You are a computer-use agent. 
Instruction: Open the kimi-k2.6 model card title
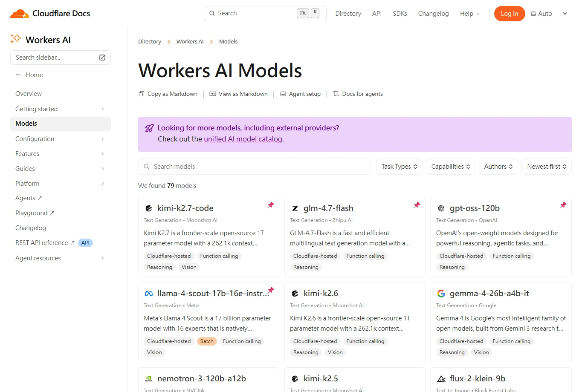321,294
